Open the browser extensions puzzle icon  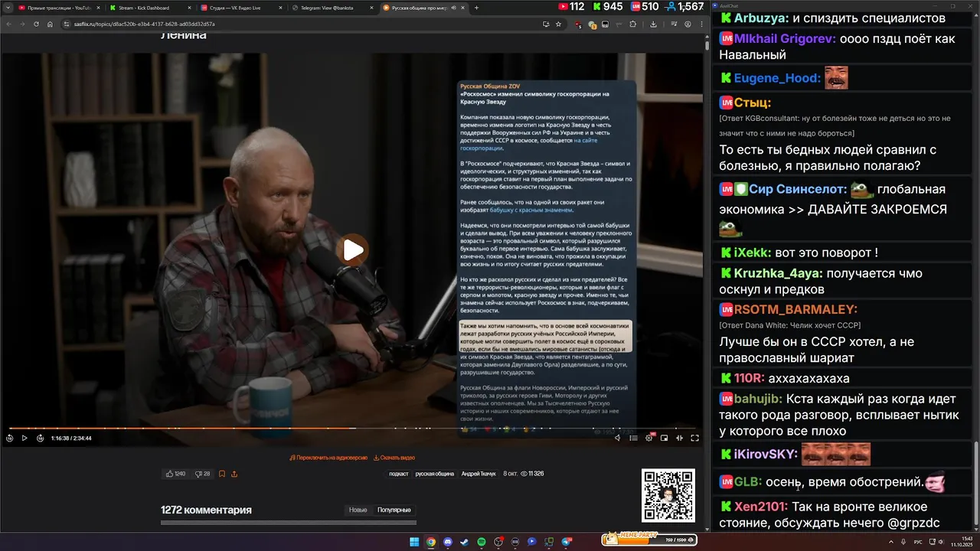pyautogui.click(x=632, y=24)
